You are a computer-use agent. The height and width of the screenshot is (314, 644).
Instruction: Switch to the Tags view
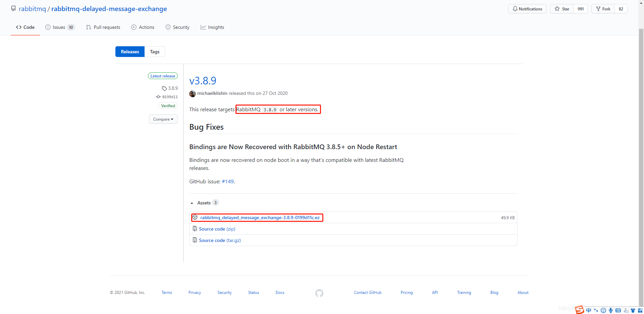point(155,52)
